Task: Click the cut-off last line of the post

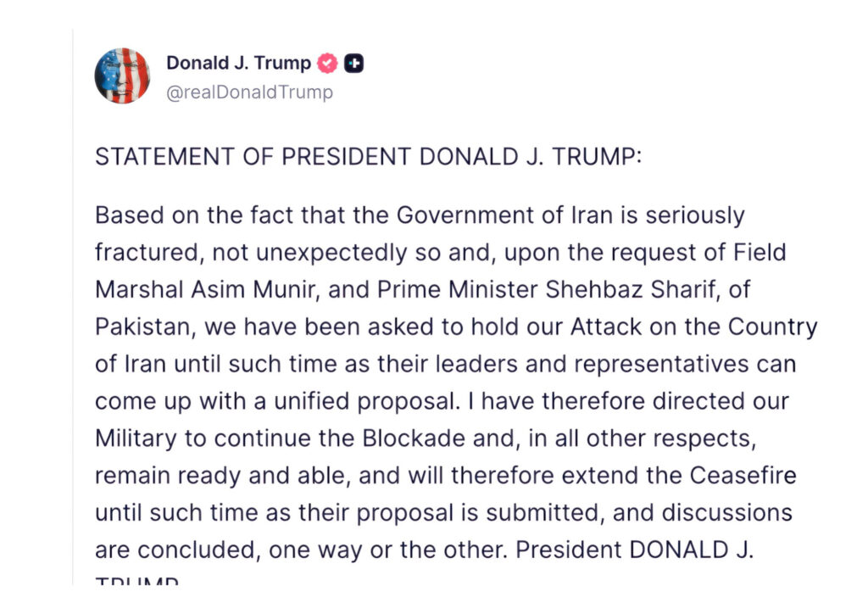Action: click(x=136, y=582)
